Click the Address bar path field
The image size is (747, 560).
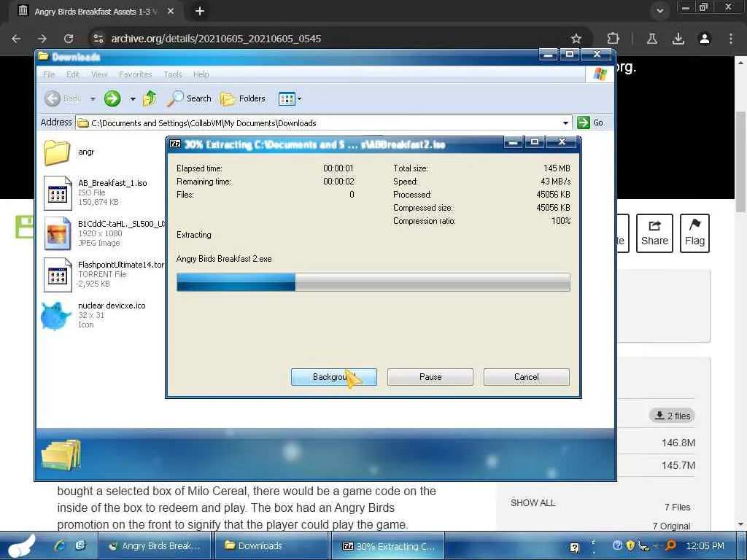pyautogui.click(x=323, y=122)
